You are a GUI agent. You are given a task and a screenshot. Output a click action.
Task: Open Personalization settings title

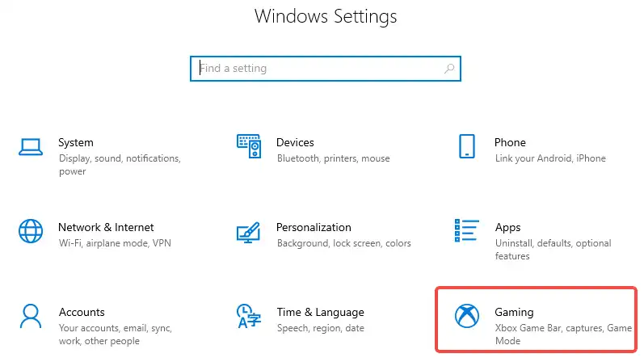pyautogui.click(x=314, y=227)
